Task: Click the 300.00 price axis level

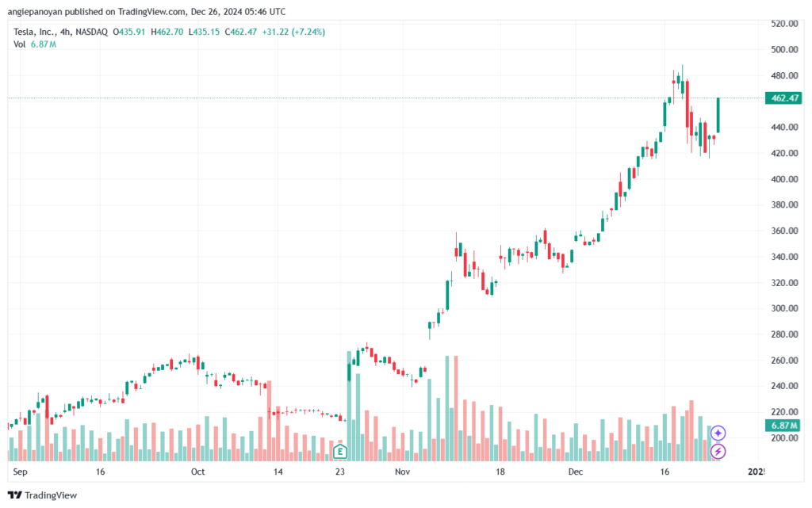Action: tap(784, 308)
